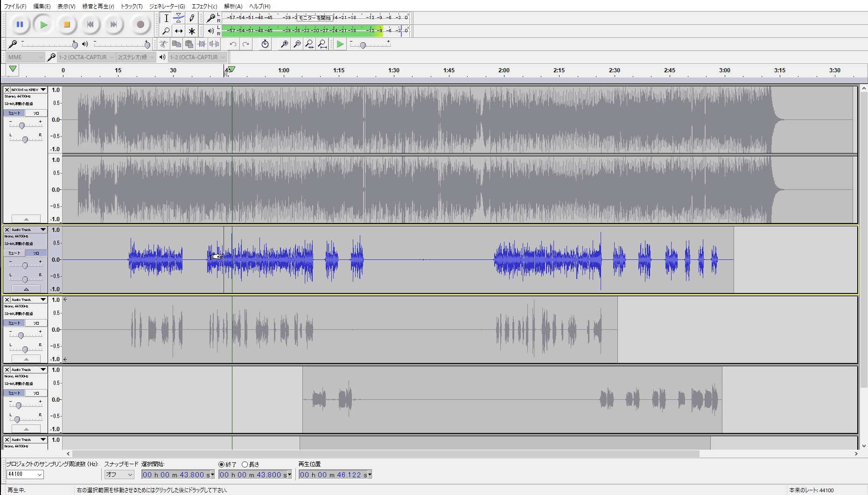
Task: Select the 終了 radio button
Action: pyautogui.click(x=222, y=465)
